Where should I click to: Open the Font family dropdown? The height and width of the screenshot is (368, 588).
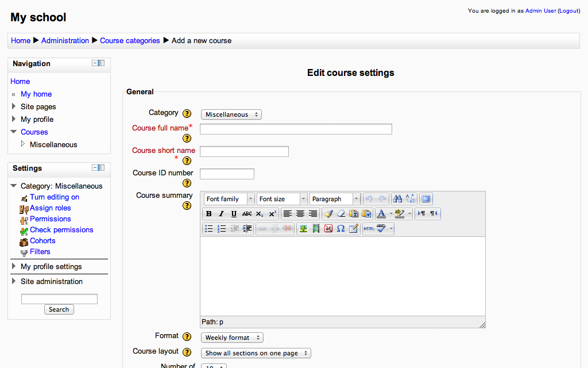click(x=229, y=199)
